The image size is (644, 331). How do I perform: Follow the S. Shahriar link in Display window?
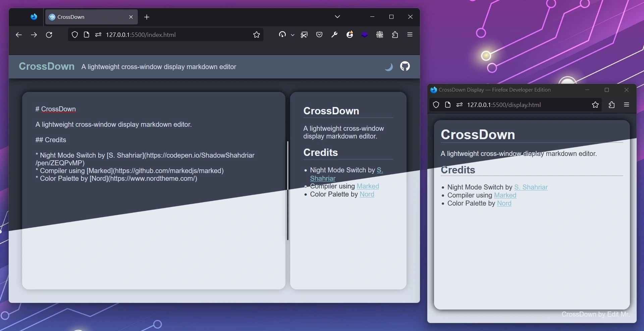531,187
